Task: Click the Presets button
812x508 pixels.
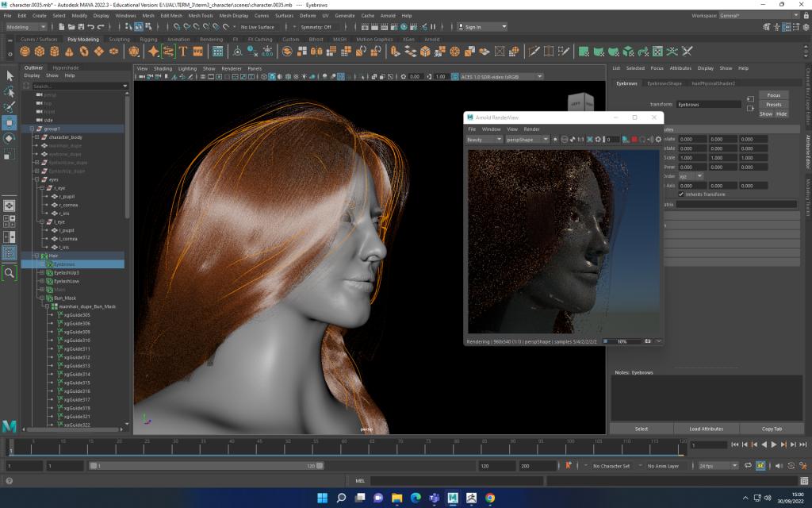Action: coord(774,105)
